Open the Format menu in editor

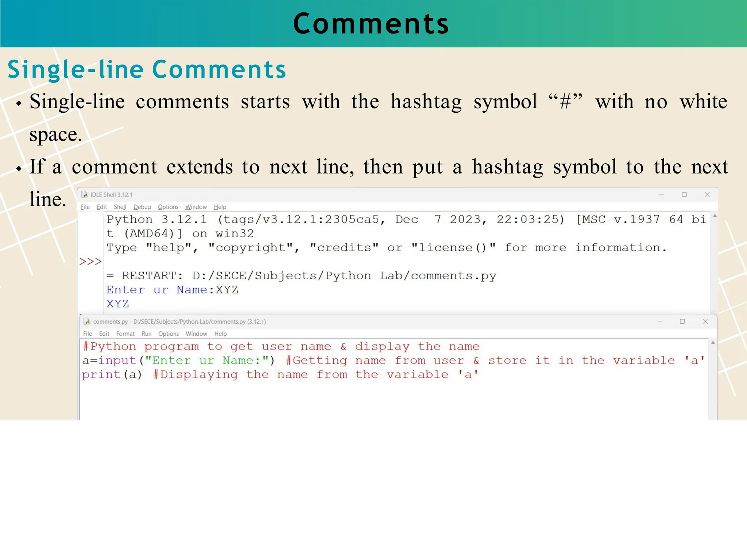(x=125, y=334)
